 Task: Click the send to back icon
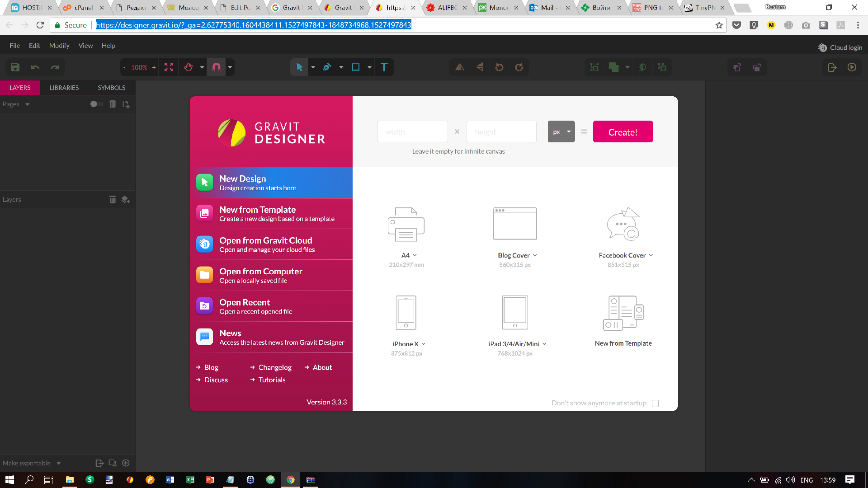point(757,67)
